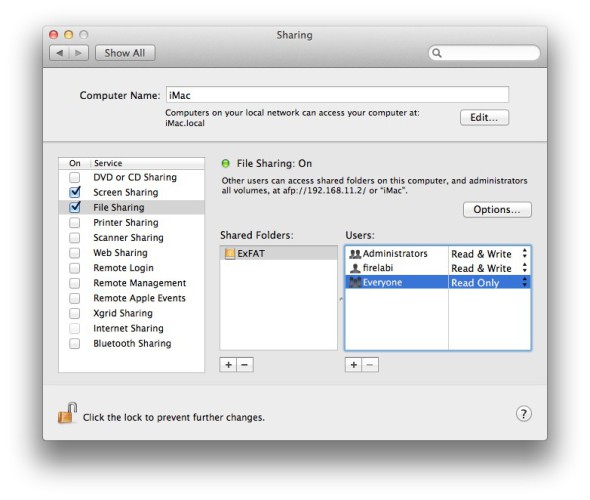Click the lock icon to prevent changes

pos(67,413)
